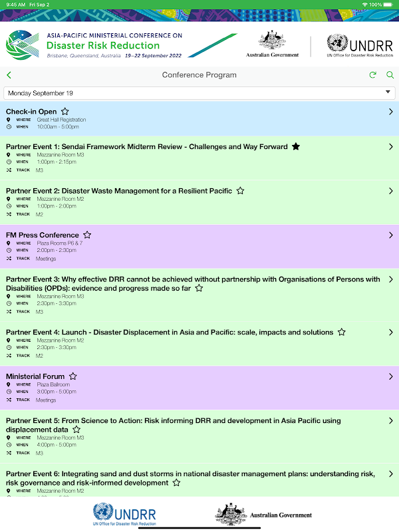Tap location pin icon for Check-in Open
This screenshot has height=532, width=399.
click(x=9, y=120)
